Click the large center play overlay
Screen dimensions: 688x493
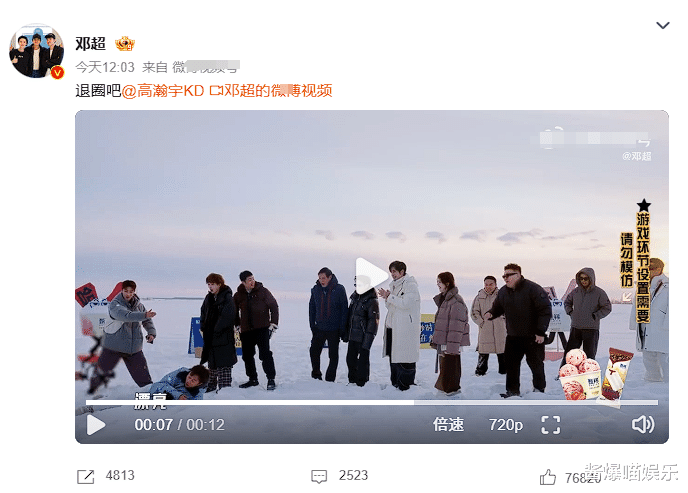(371, 276)
